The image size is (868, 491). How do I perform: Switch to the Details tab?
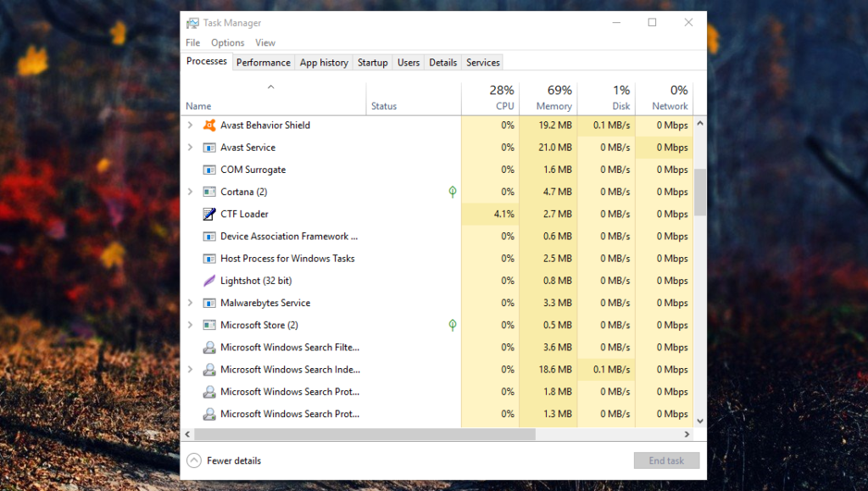click(442, 63)
